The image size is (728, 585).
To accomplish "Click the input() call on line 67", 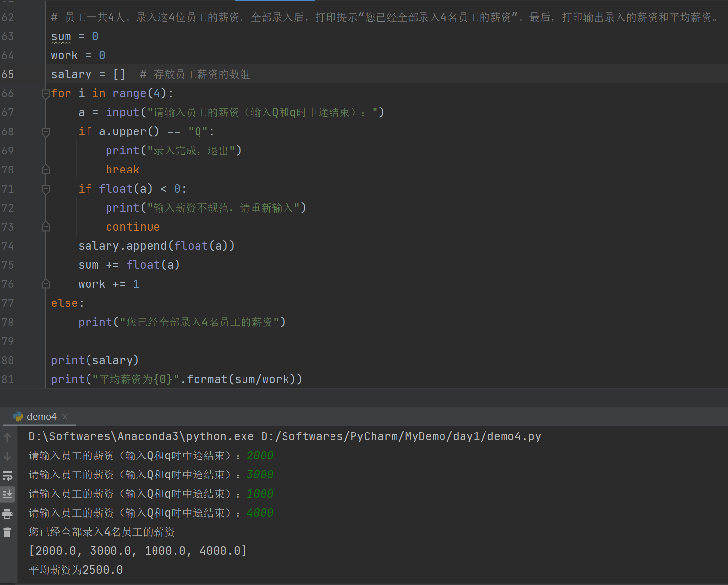I will tap(245, 112).
